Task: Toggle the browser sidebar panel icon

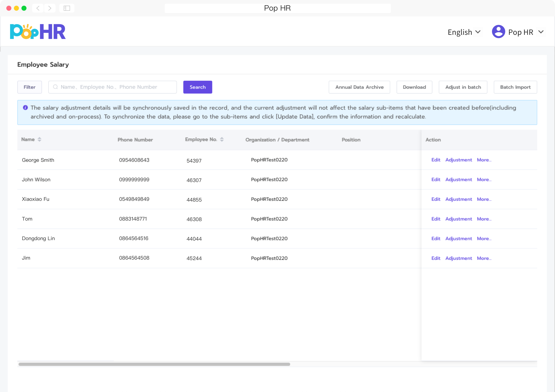Action: coord(67,8)
